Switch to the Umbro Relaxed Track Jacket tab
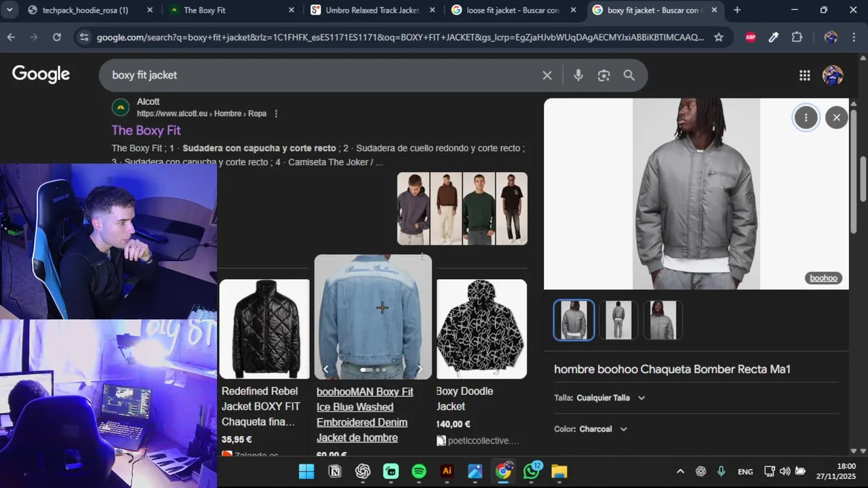Screen dimensions: 868x488 [x=372, y=10]
